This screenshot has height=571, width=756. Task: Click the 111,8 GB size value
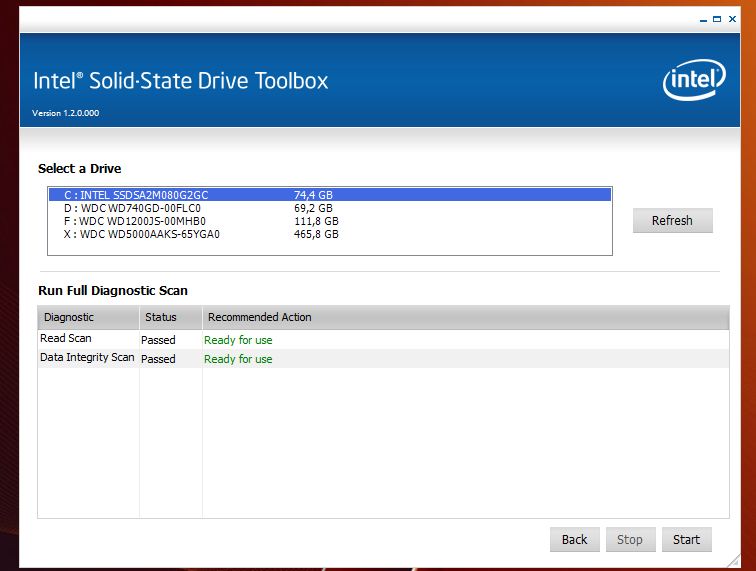316,221
